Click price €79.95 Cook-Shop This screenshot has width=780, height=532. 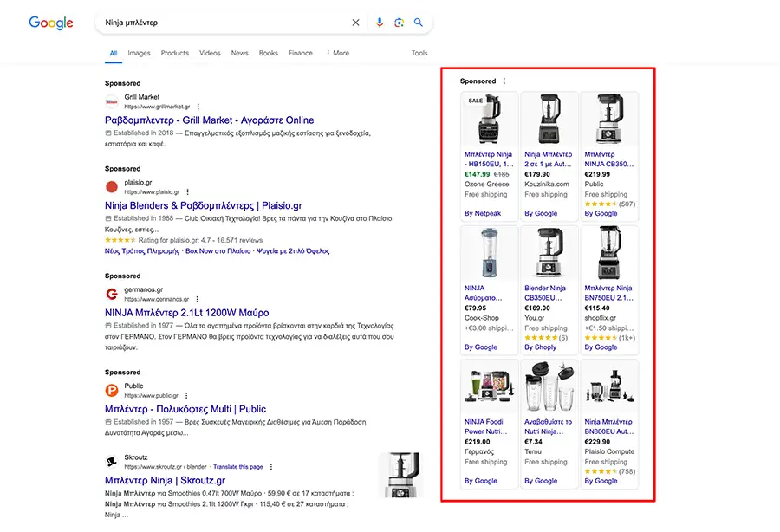(x=475, y=308)
